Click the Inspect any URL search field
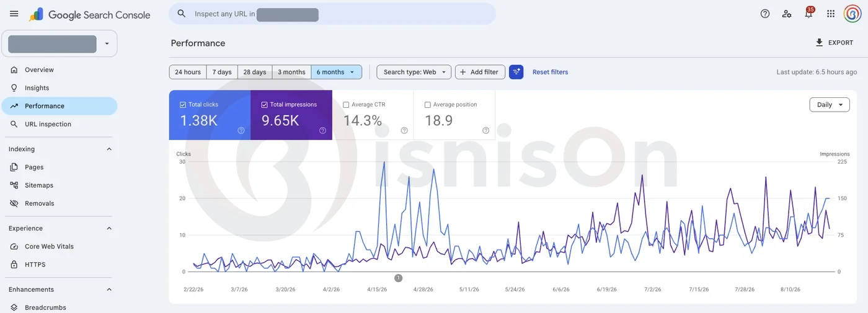Image resolution: width=868 pixels, height=313 pixels. pos(332,14)
